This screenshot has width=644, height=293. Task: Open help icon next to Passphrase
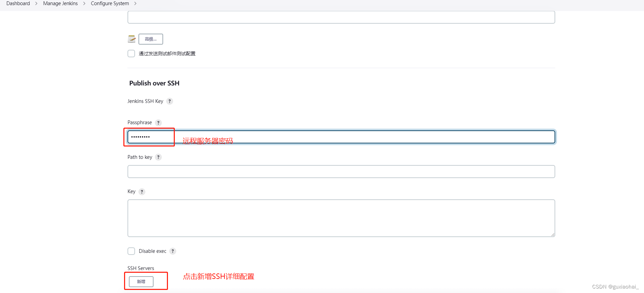[158, 122]
